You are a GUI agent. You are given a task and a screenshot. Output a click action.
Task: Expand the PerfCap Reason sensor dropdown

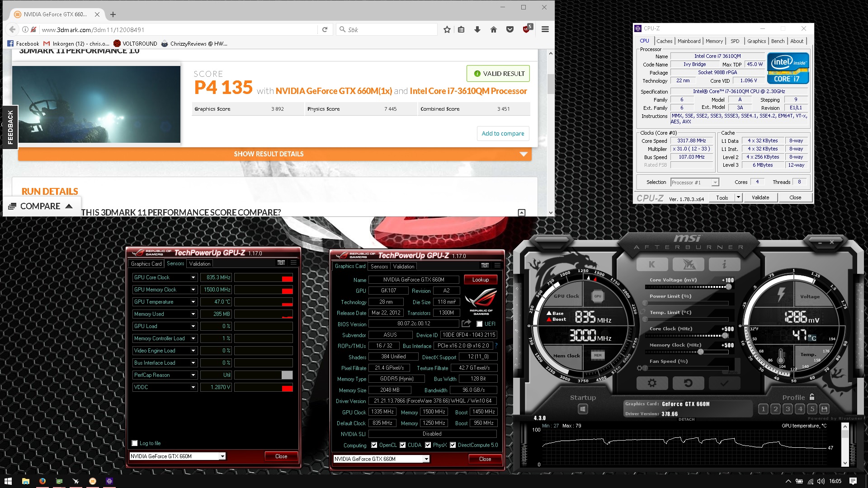click(x=193, y=375)
